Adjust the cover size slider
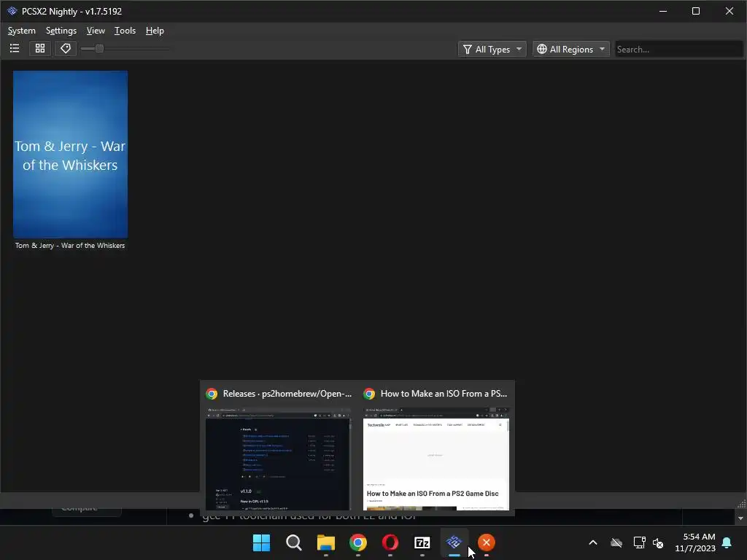Viewport: 747px width, 560px height. coord(99,49)
